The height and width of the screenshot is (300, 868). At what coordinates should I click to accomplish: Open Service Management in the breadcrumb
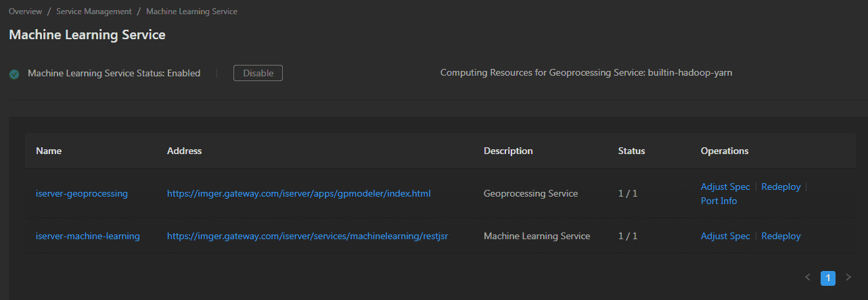[x=94, y=11]
